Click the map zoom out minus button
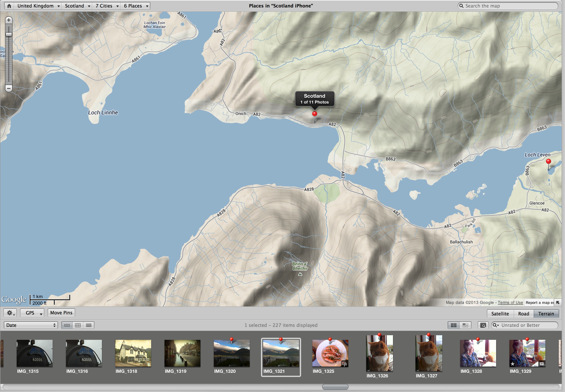This screenshot has width=565, height=392. tap(9, 88)
